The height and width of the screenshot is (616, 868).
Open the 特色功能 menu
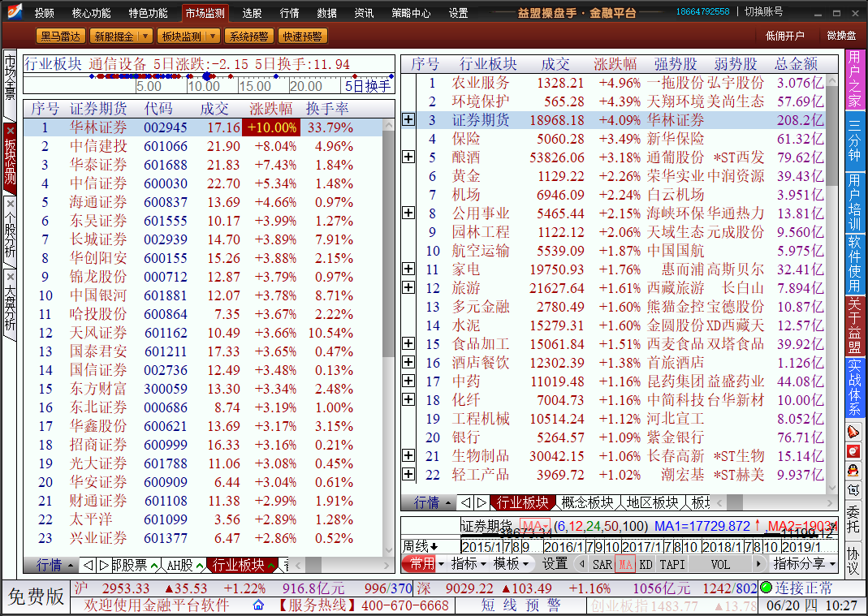point(148,13)
